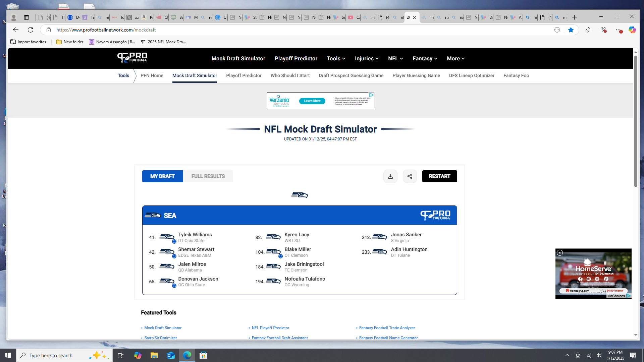Viewport: 644px width, 362px height.
Task: Open the More dropdown menu
Action: [455, 58]
